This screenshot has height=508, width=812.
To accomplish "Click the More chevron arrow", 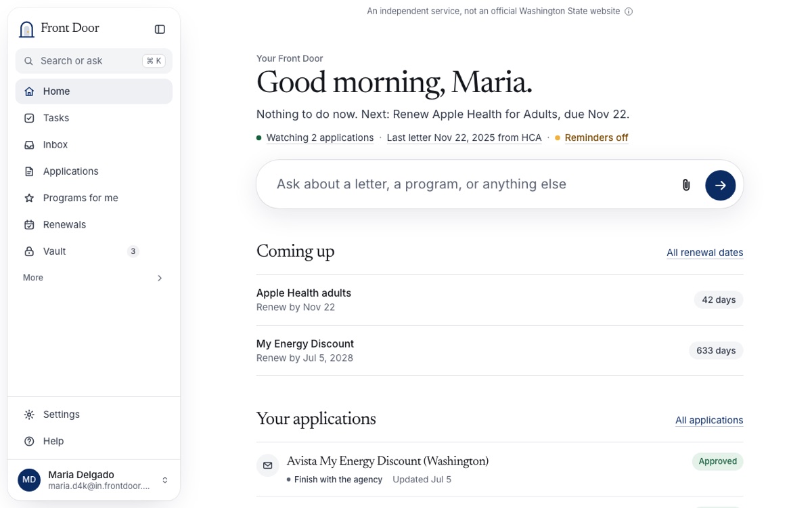I will coord(160,278).
